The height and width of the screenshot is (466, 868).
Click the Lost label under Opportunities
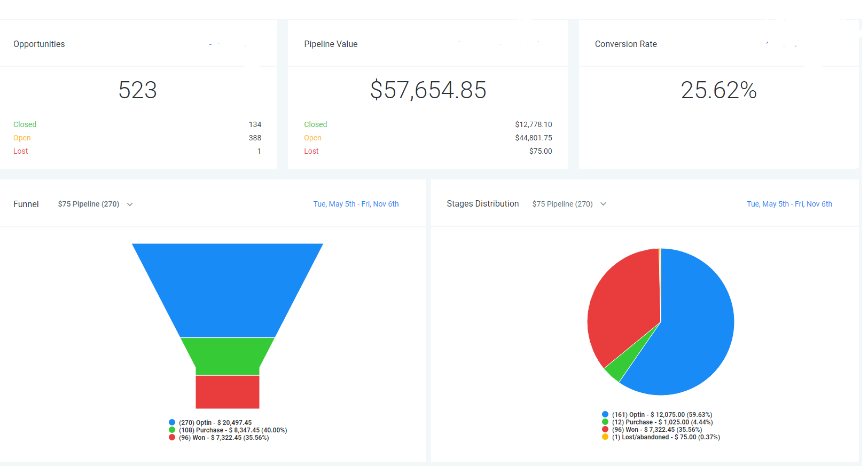(20, 151)
